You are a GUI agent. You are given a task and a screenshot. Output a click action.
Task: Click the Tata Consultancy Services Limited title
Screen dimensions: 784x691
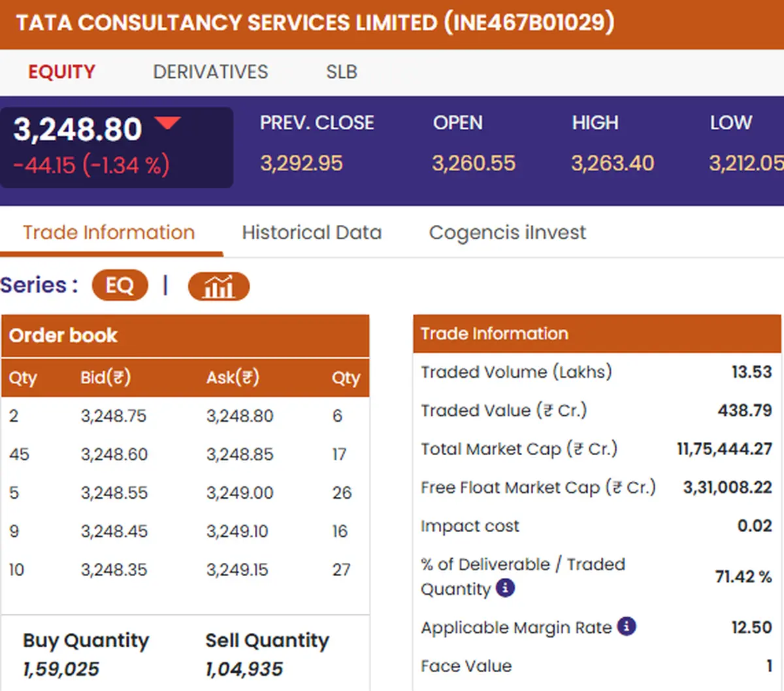click(x=315, y=23)
